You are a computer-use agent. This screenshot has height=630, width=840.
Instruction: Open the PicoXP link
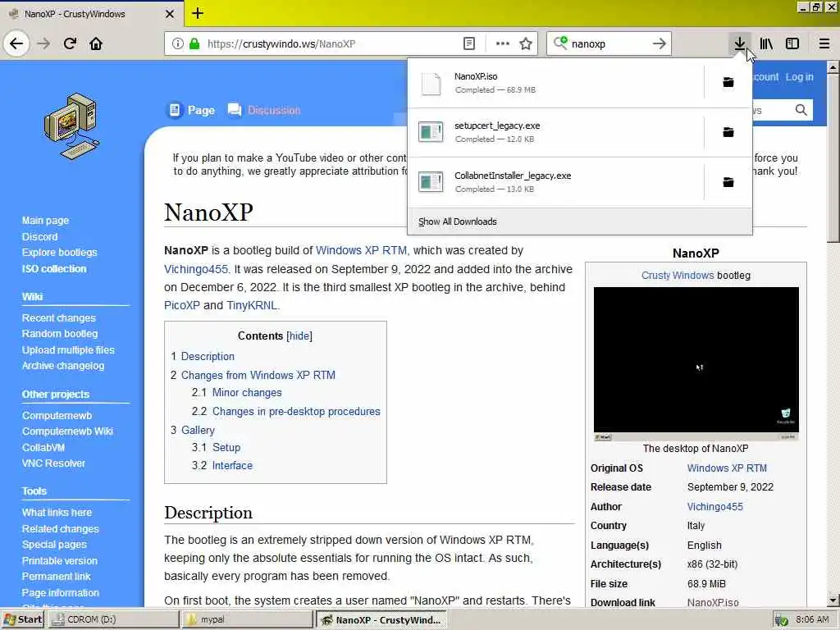tap(181, 305)
